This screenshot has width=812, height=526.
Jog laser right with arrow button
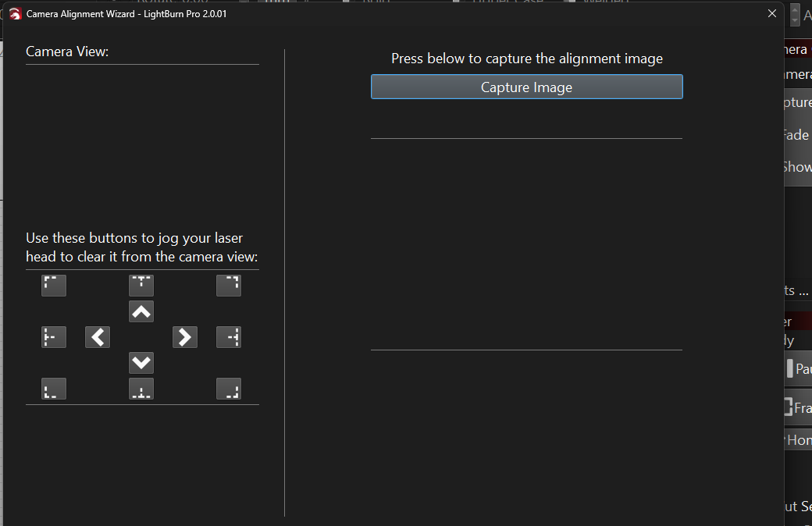click(x=185, y=337)
